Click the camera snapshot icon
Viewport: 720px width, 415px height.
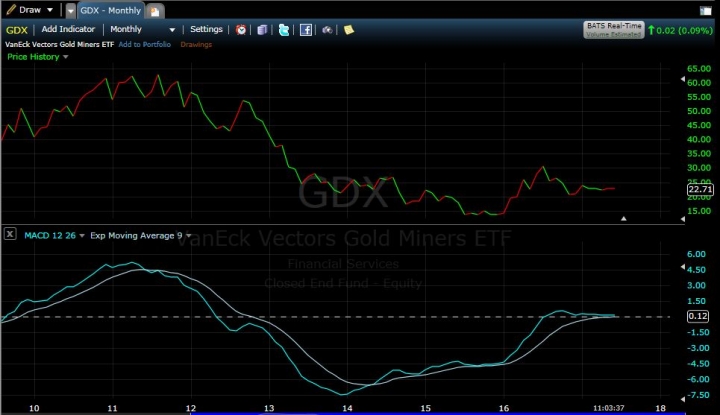[x=327, y=30]
